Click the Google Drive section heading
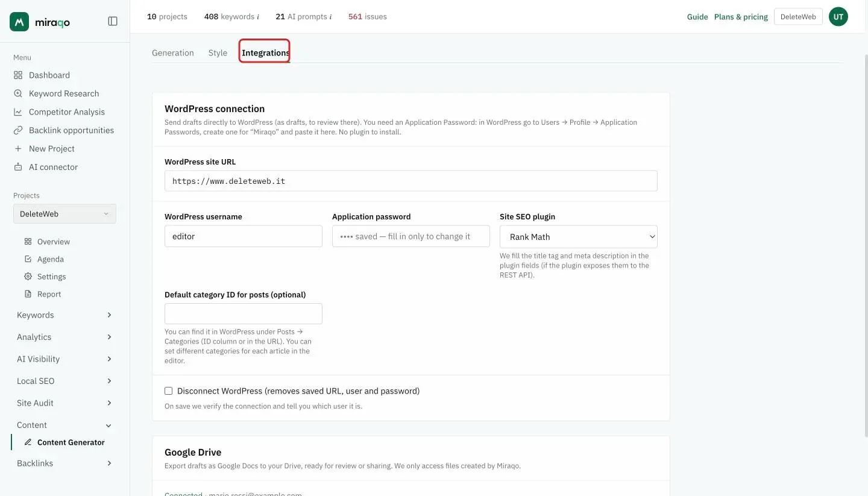 point(193,453)
